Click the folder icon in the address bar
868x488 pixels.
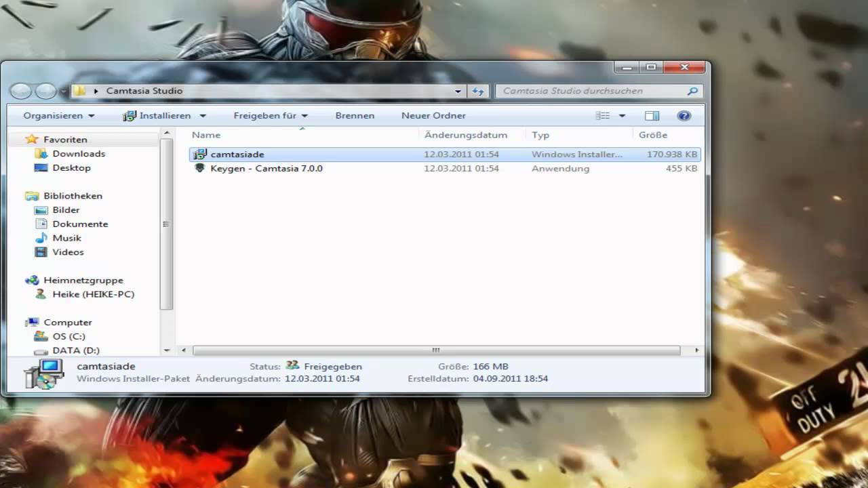(79, 91)
